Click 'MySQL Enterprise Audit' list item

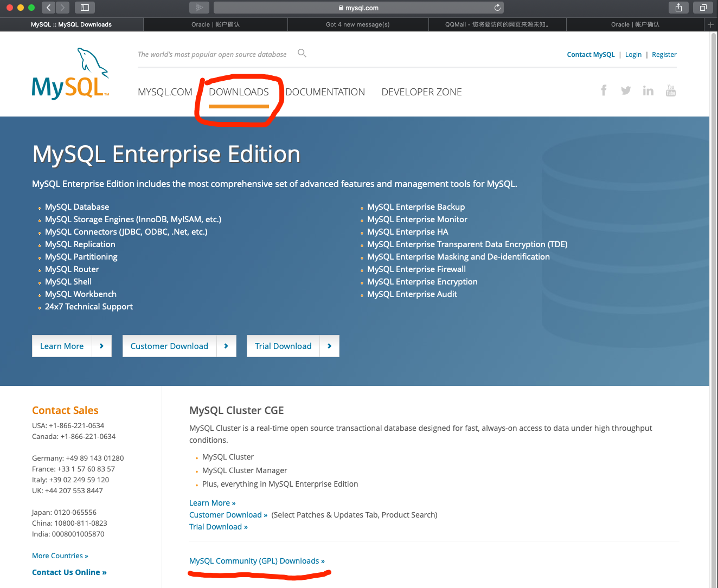[x=412, y=294]
